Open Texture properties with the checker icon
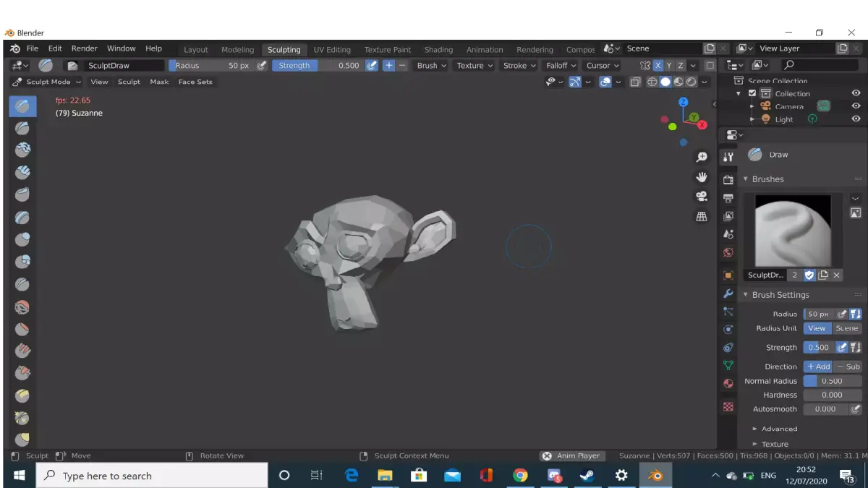868x488 pixels. pos(728,406)
